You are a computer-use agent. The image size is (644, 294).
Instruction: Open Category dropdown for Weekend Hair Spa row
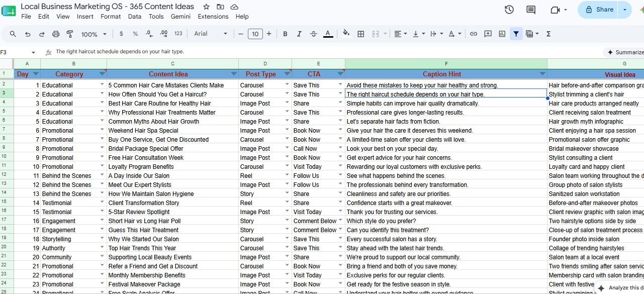point(102,130)
